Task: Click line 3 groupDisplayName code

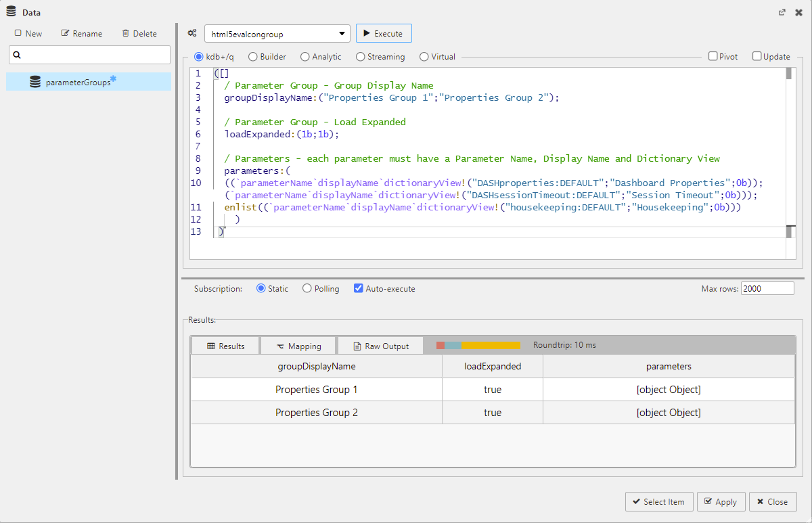Action: coord(392,97)
